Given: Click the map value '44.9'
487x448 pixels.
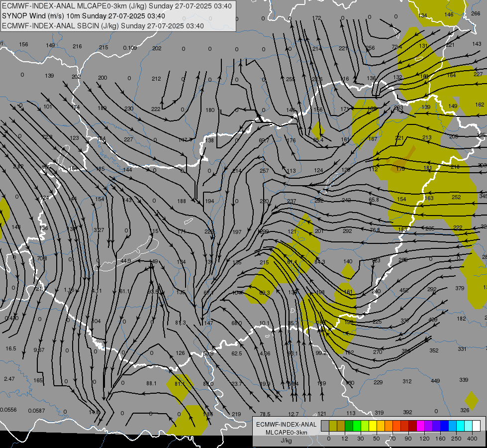Looking at the screenshot, I should pos(125,261).
